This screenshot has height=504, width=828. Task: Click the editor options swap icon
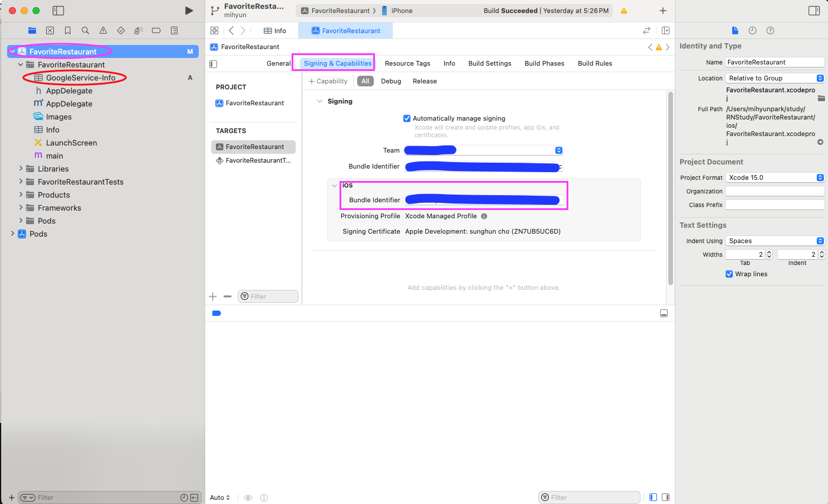click(x=646, y=30)
